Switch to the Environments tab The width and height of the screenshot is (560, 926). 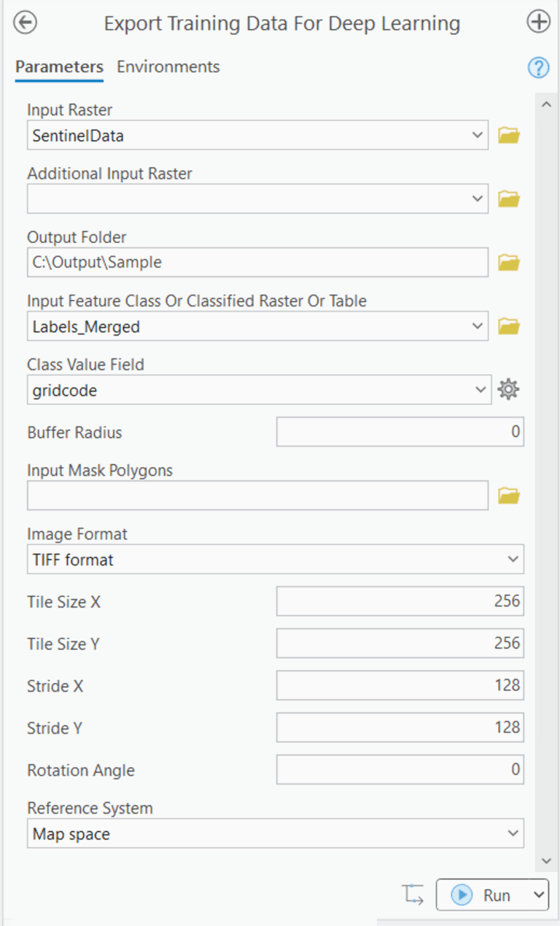pos(168,66)
